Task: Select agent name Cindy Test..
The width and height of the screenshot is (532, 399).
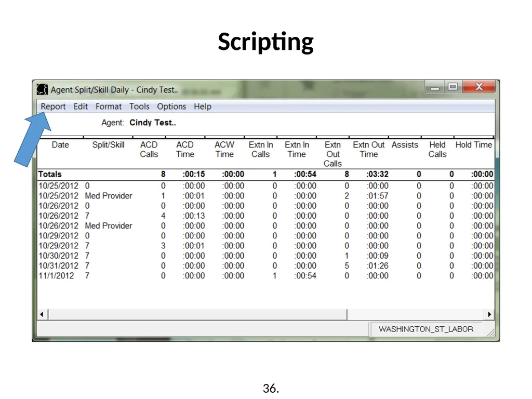Action: (x=153, y=123)
